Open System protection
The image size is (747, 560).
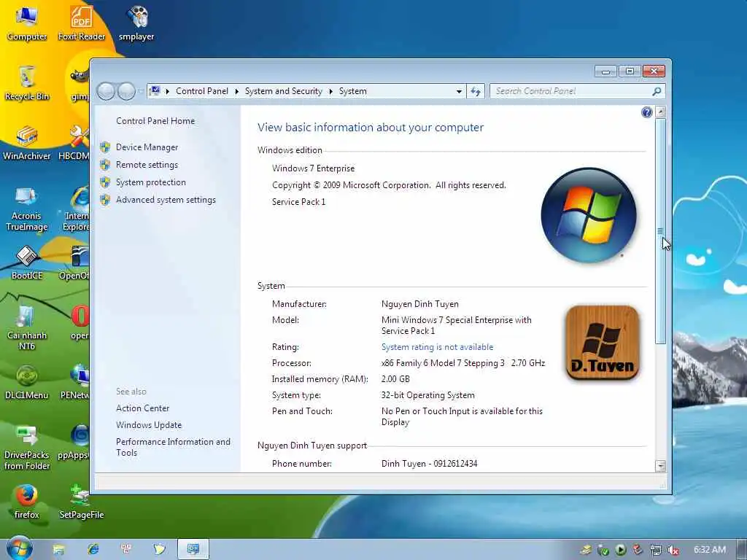tap(150, 182)
